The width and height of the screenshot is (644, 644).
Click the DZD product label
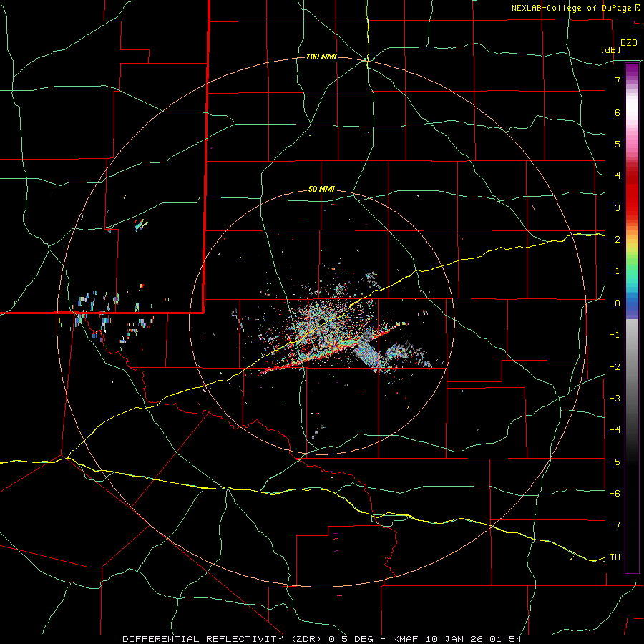click(629, 43)
